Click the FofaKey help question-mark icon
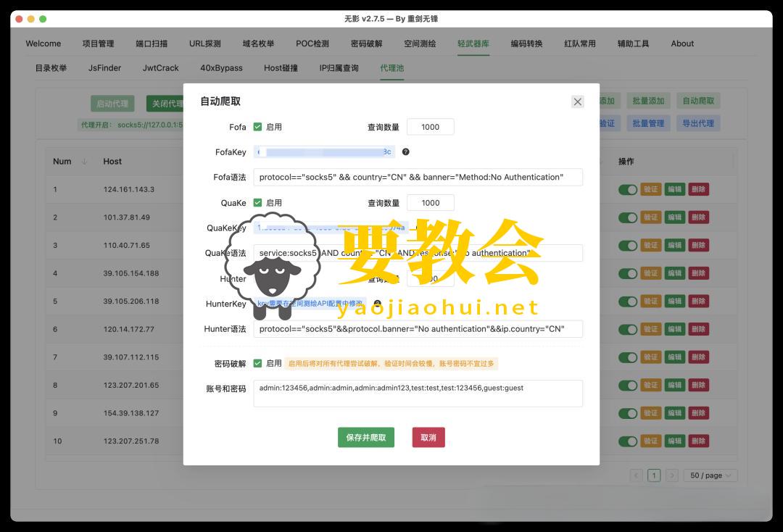The height and width of the screenshot is (532, 783). tap(405, 151)
